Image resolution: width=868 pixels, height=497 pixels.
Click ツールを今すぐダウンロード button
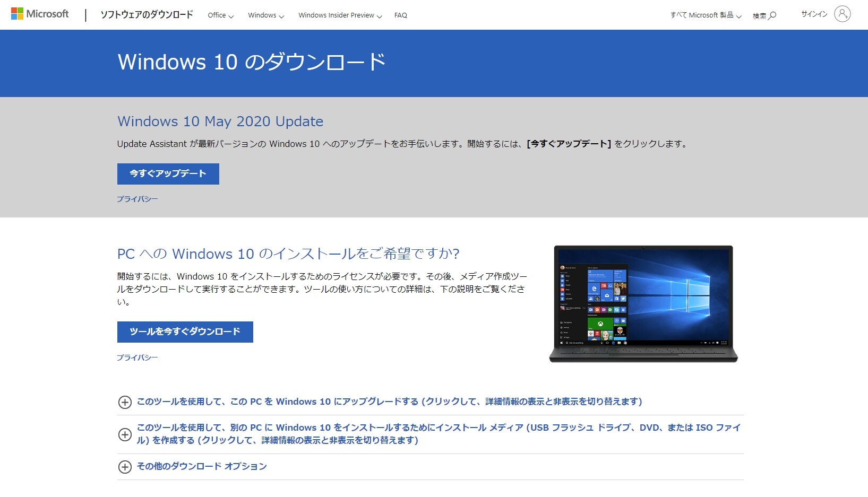(x=185, y=332)
